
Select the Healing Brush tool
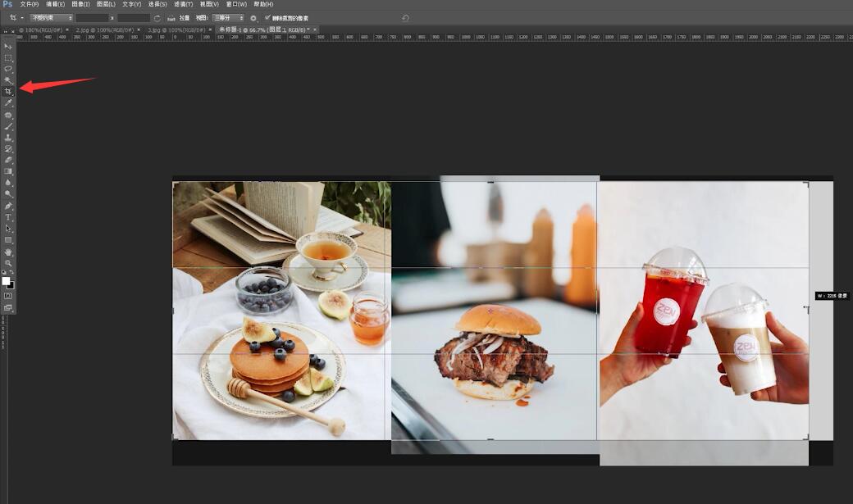click(x=8, y=116)
